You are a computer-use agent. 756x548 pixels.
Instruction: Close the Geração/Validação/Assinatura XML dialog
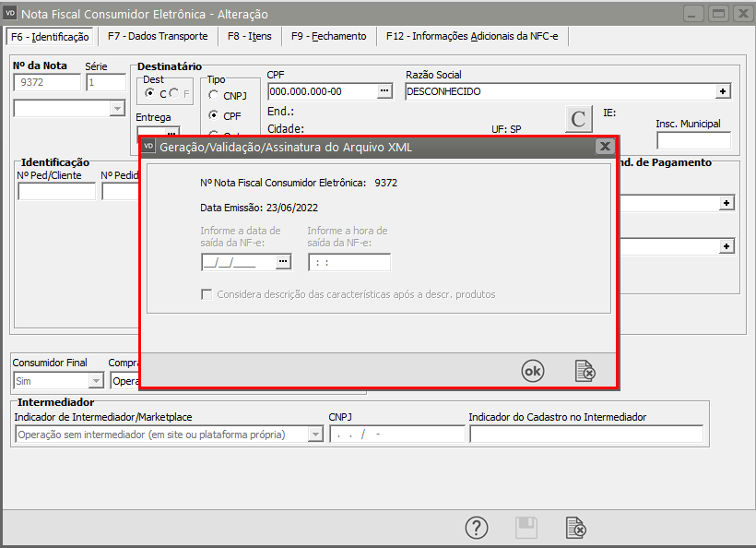tap(605, 146)
